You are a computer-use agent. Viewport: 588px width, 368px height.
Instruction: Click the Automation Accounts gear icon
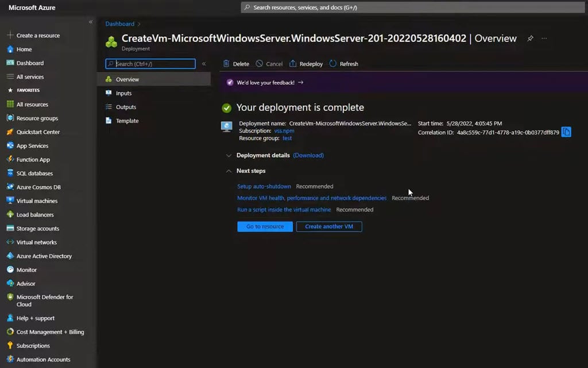(x=10, y=359)
